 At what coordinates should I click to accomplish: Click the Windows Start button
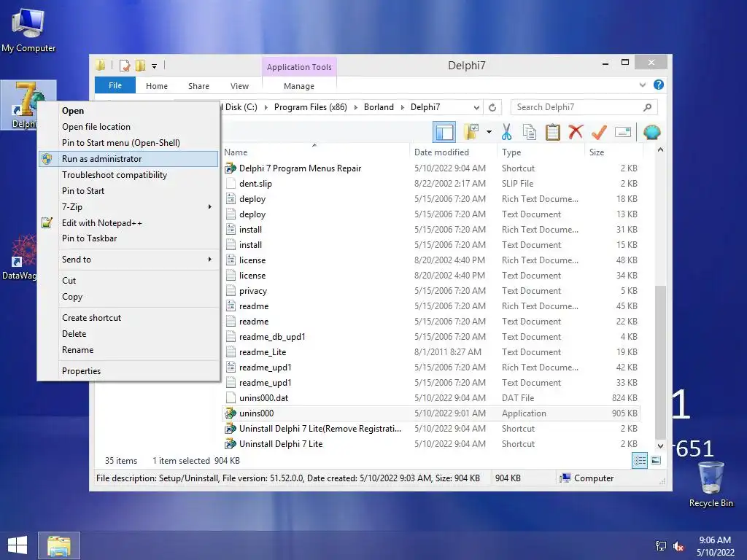pos(18,545)
